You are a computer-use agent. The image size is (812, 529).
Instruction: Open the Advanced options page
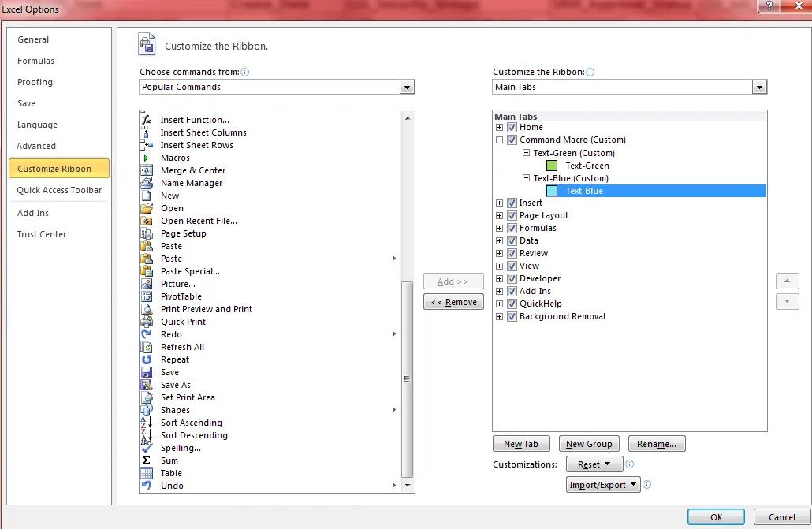tap(36, 146)
